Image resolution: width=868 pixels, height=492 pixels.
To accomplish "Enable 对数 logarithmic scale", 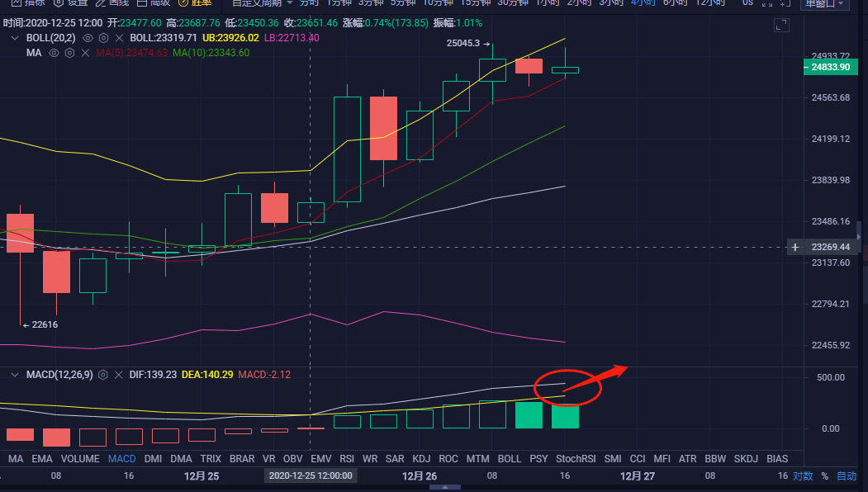I will pyautogui.click(x=803, y=476).
